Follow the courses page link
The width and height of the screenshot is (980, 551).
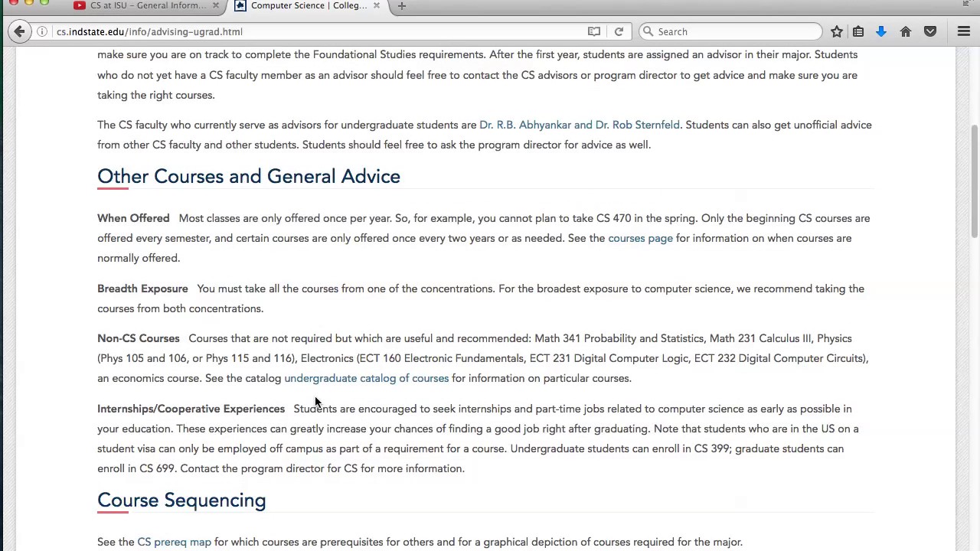tap(640, 238)
